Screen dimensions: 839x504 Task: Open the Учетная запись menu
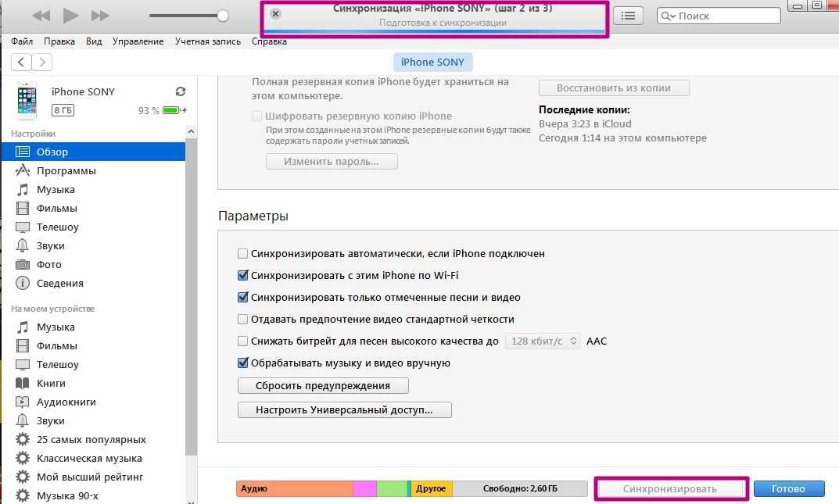207,41
